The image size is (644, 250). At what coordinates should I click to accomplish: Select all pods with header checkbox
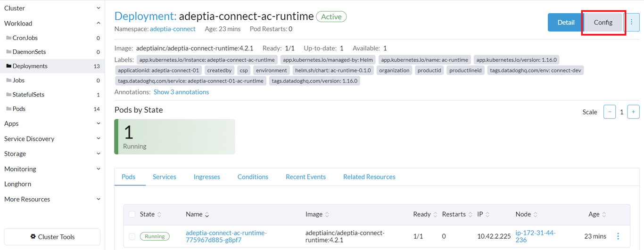(x=132, y=214)
